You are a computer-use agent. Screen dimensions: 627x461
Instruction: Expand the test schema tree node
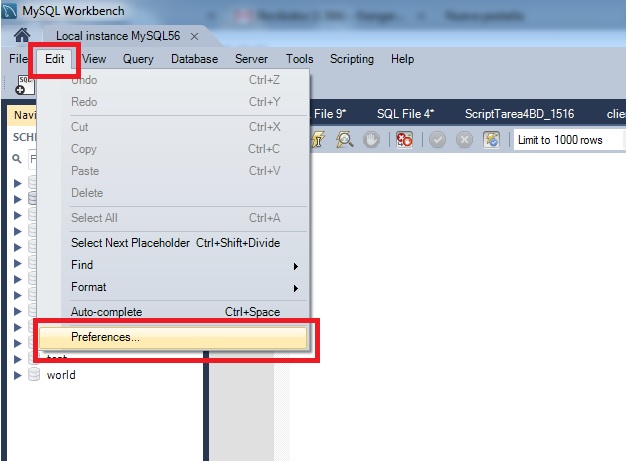(17, 359)
